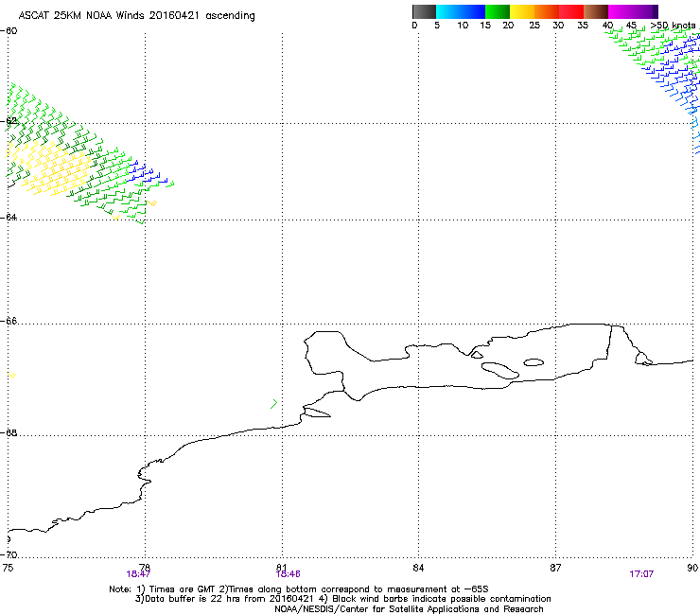Click the cyan 5-10 knots legend color
Screen dimensions: 700x615
pyautogui.click(x=448, y=11)
